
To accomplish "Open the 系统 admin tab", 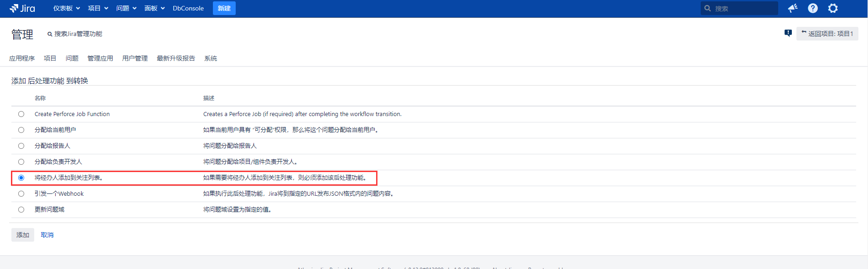I will (211, 58).
